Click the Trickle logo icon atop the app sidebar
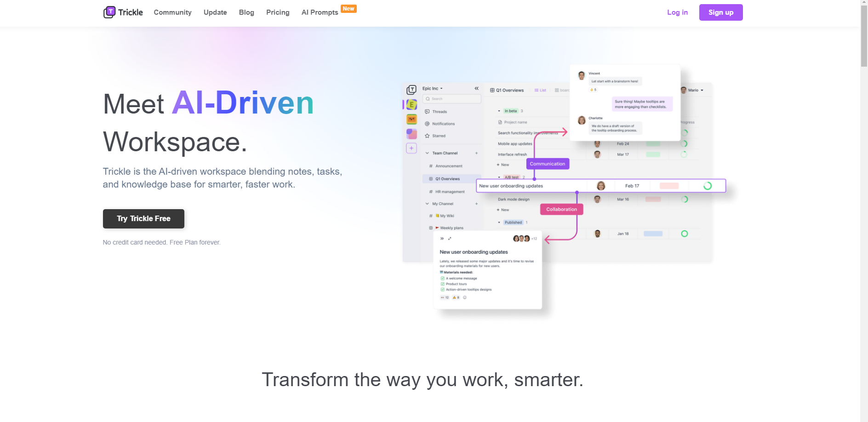Viewport: 868px width, 422px height. [x=411, y=90]
